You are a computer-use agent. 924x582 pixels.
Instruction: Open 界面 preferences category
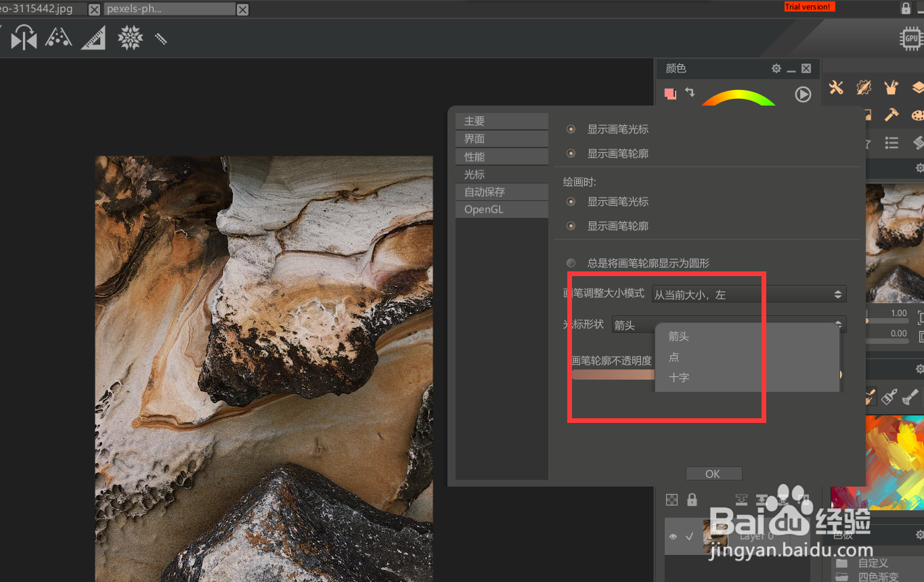pos(502,139)
